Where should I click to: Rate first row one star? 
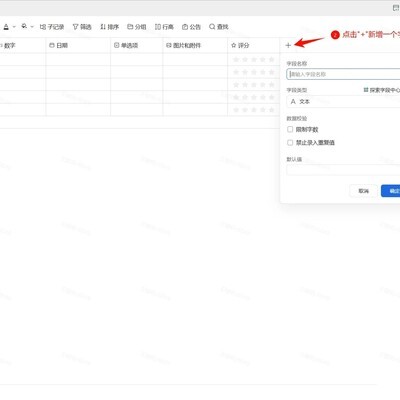pos(236,59)
